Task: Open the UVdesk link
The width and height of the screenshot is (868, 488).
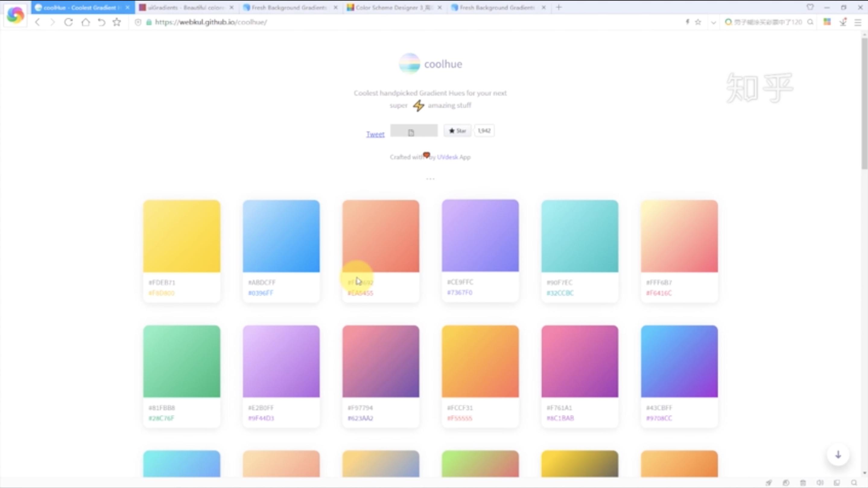Action: click(447, 157)
